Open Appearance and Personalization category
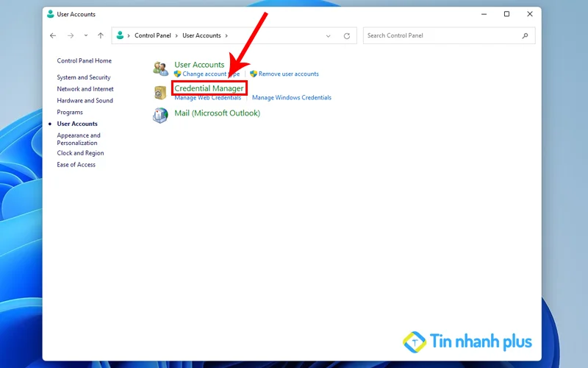Screen dimensions: 588x368 (x=79, y=139)
